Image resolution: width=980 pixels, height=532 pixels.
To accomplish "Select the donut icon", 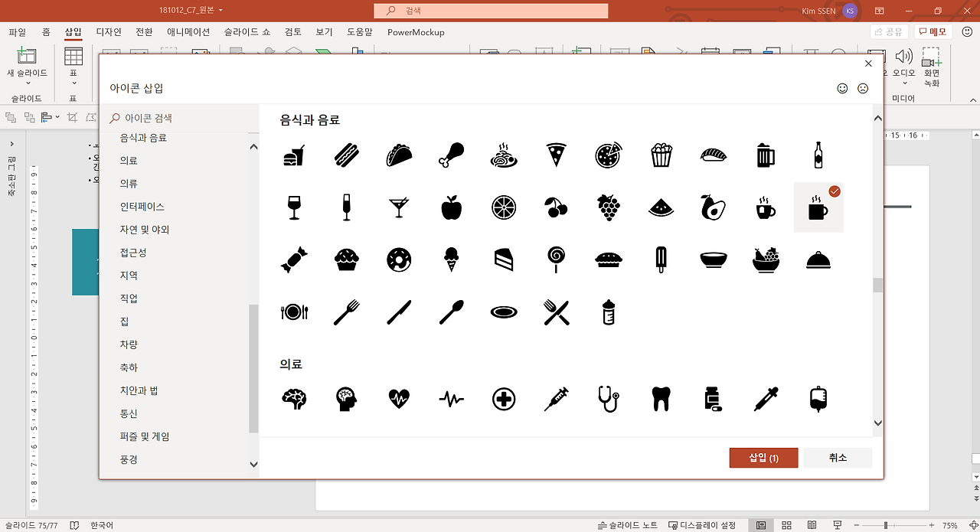I will [x=399, y=260].
